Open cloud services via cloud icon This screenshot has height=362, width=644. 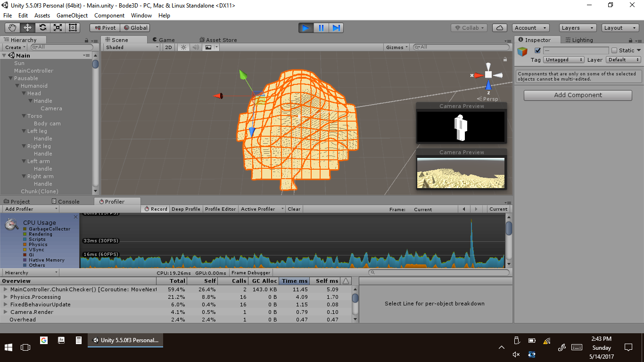[x=500, y=28]
